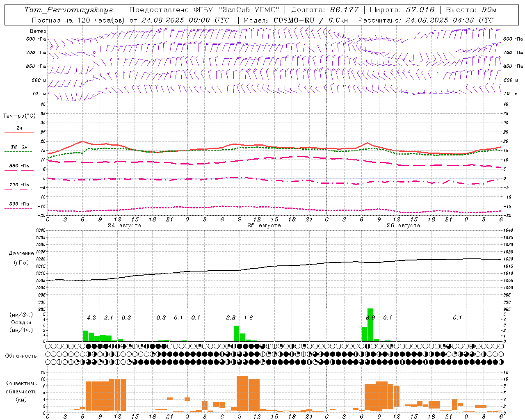Image resolution: width=525 pixels, height=420 pixels.
Task: Select the 2.1 precipitation value
Action: pyautogui.click(x=108, y=317)
